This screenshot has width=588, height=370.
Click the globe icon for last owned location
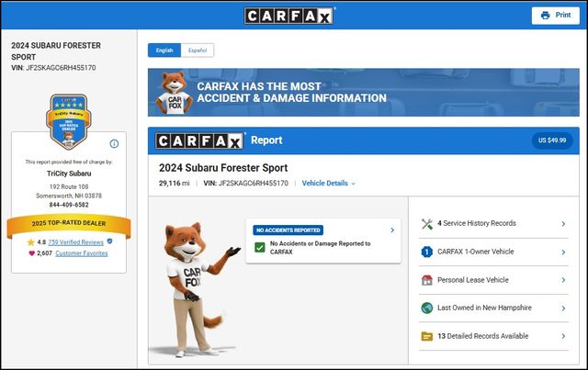pos(426,308)
